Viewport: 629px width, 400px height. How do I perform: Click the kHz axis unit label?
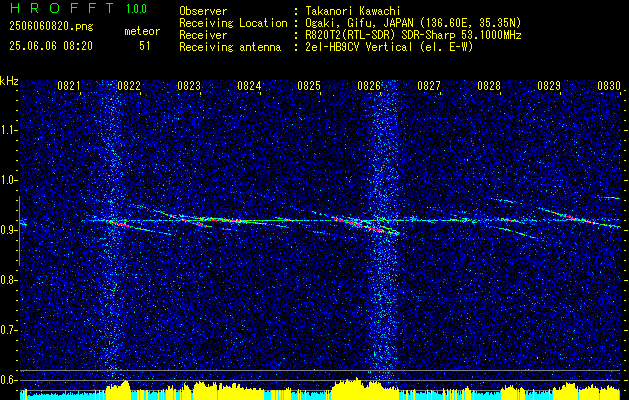tap(9, 81)
